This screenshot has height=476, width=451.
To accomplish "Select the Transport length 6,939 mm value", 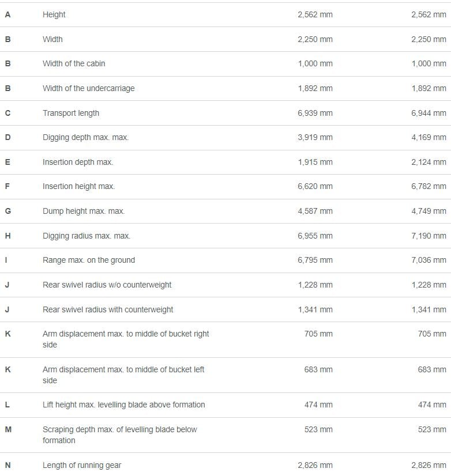I will coord(315,113).
